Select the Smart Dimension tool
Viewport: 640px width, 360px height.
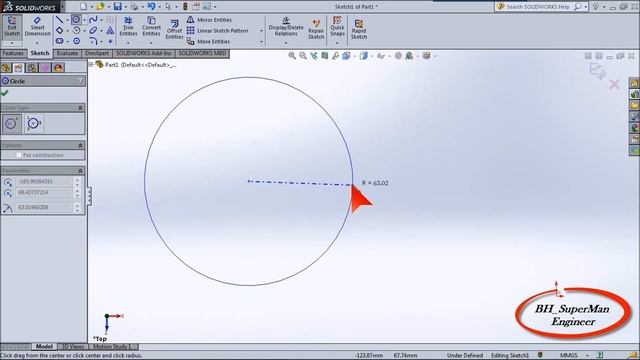[x=37, y=27]
